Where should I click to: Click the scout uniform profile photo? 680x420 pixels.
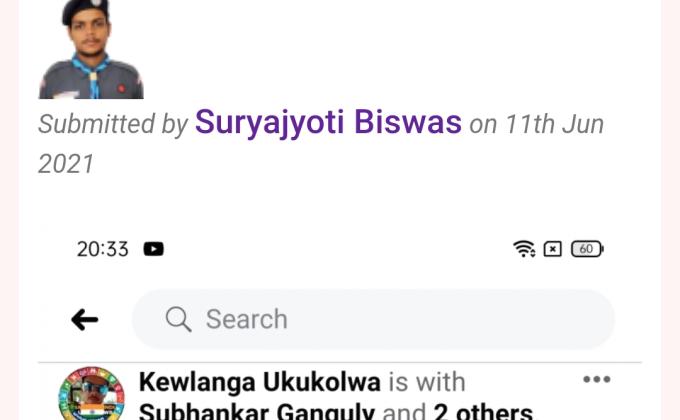click(x=91, y=49)
